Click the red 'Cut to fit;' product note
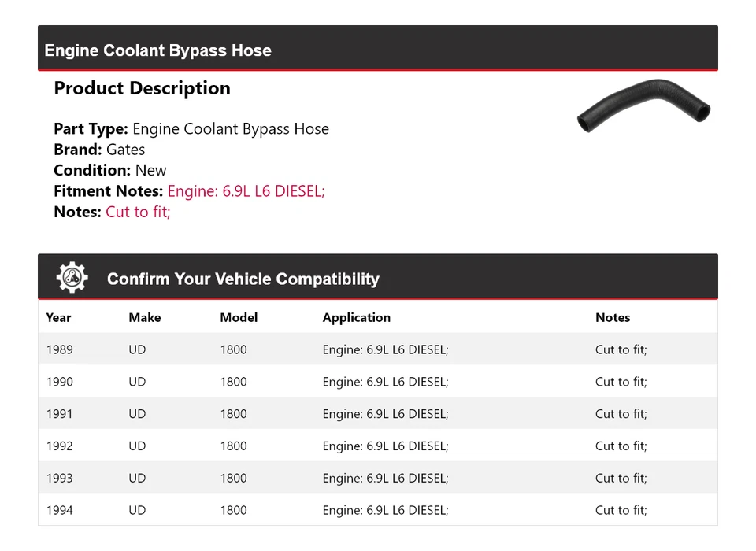756x551 pixels. click(138, 212)
